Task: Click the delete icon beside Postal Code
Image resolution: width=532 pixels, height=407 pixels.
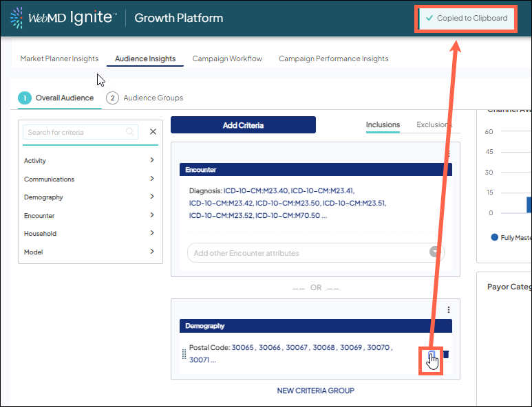Action: click(445, 355)
